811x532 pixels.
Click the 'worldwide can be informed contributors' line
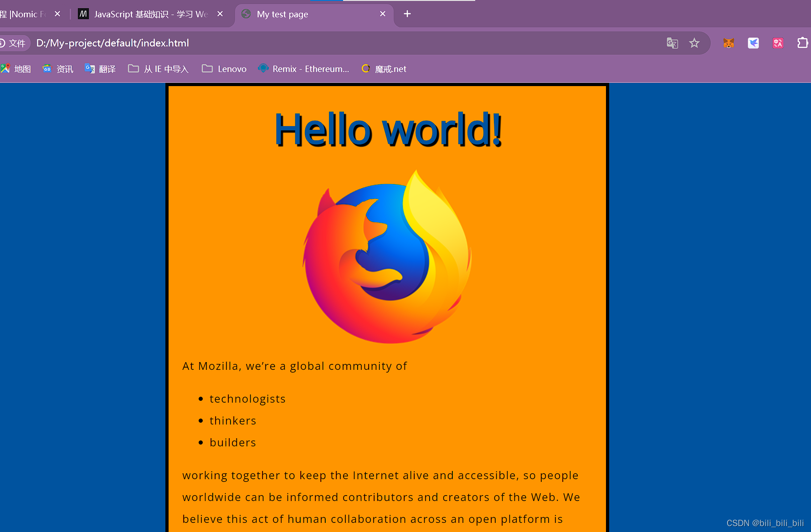pos(381,497)
